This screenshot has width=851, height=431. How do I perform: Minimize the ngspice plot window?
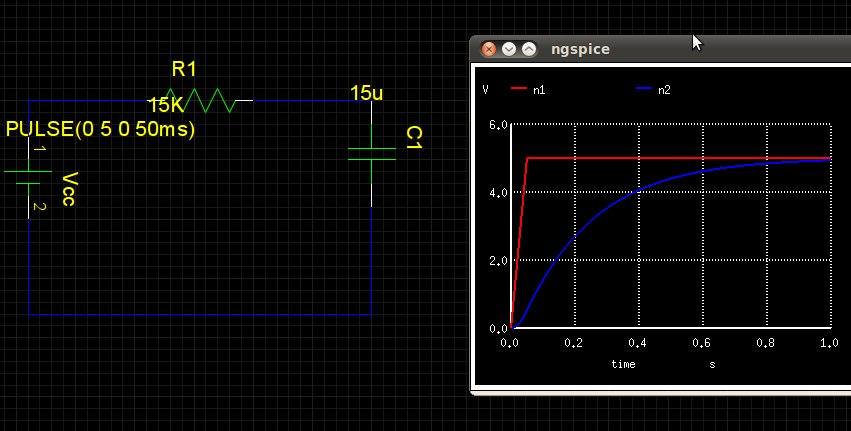pyautogui.click(x=509, y=49)
